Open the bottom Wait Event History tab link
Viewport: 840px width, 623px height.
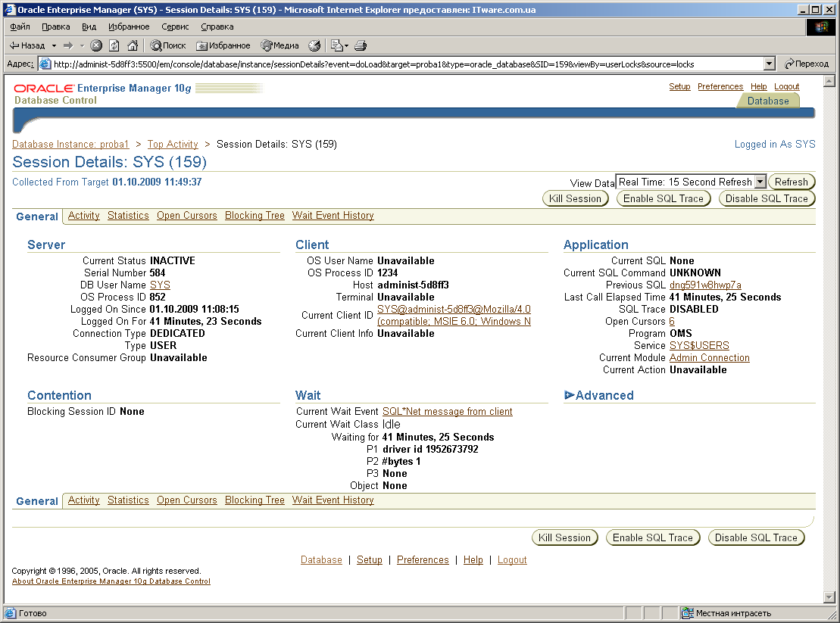point(333,500)
